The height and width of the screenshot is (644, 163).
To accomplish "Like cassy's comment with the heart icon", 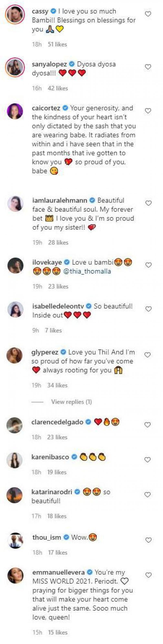I will pyautogui.click(x=148, y=14).
